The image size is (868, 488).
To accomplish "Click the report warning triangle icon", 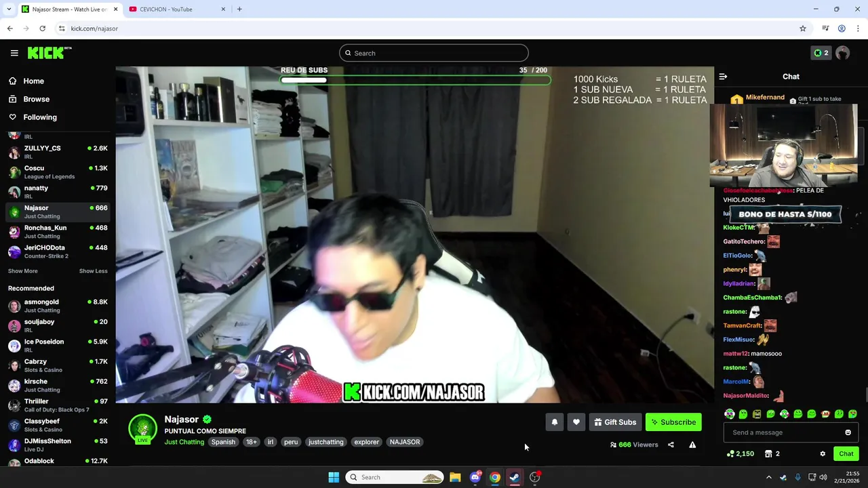I will click(692, 445).
